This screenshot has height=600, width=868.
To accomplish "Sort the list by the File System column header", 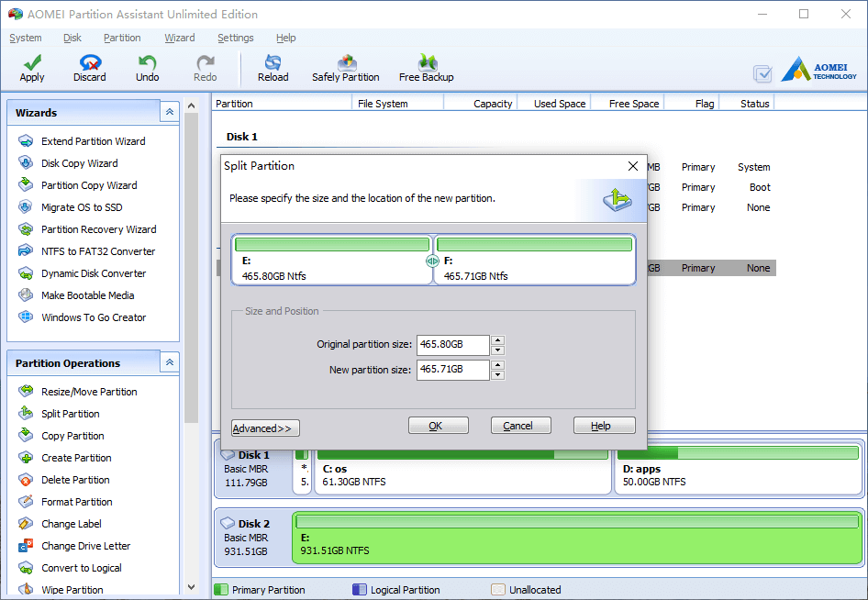I will pyautogui.click(x=397, y=104).
